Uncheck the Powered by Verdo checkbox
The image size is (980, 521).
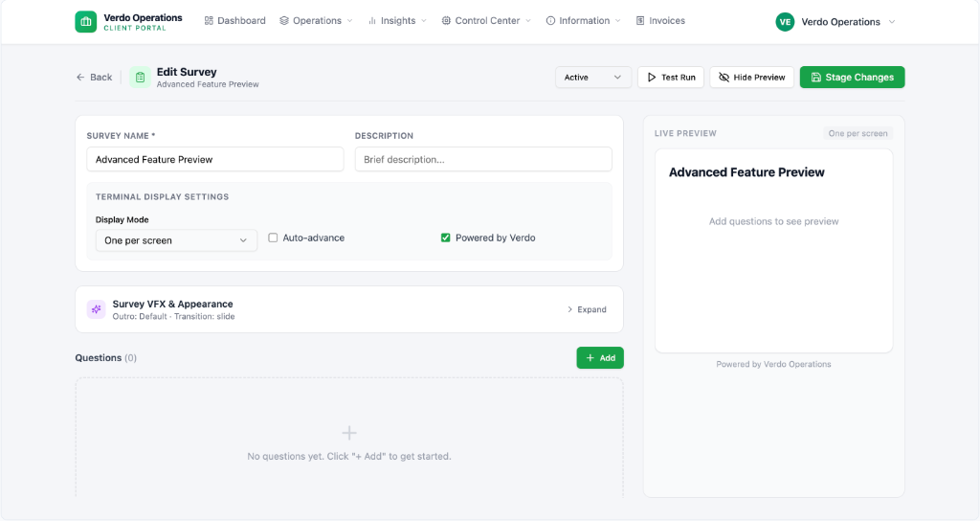click(x=446, y=238)
